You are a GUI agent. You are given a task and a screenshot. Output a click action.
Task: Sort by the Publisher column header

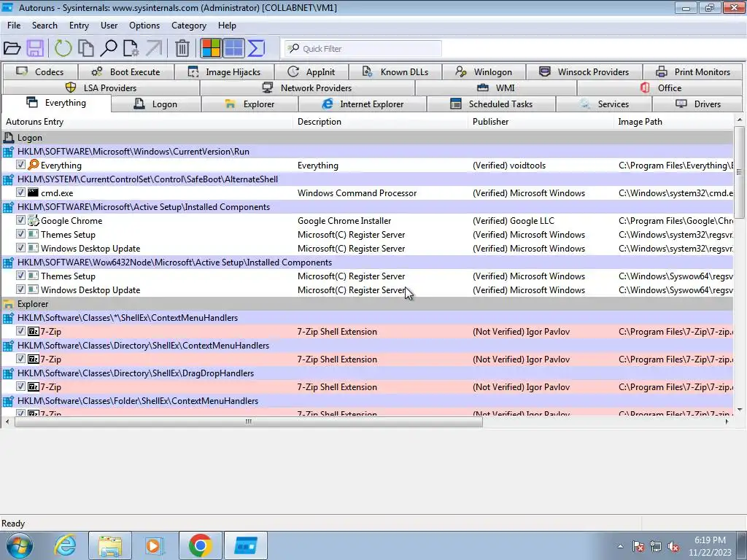pyautogui.click(x=541, y=122)
